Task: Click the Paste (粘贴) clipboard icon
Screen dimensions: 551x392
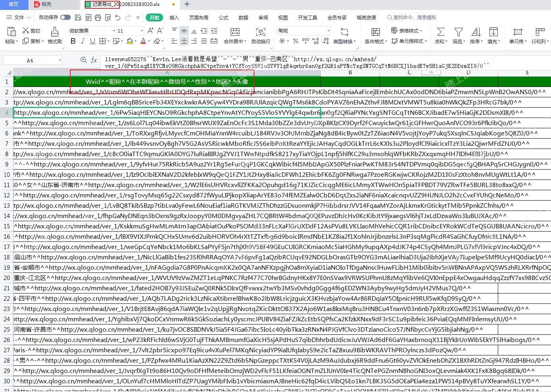Action: [x=11, y=32]
